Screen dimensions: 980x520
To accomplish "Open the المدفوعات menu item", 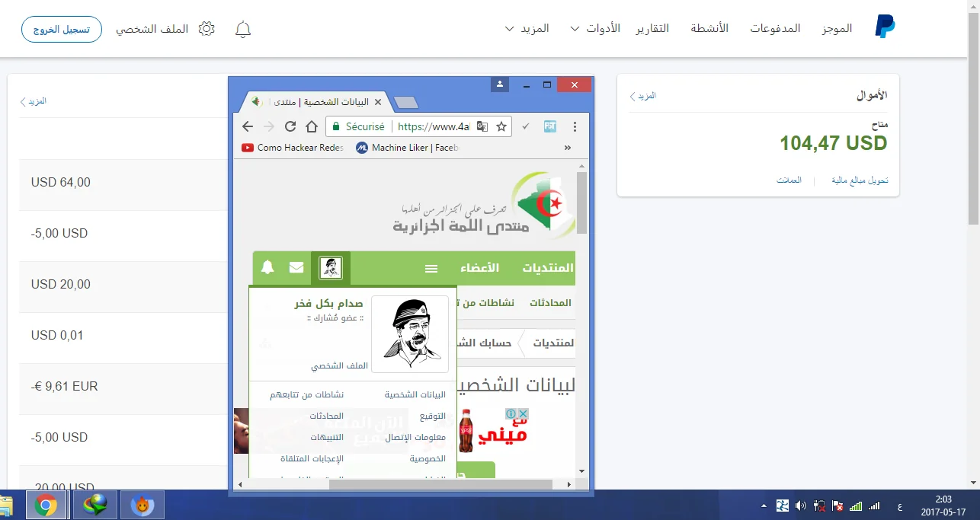I will pos(775,28).
